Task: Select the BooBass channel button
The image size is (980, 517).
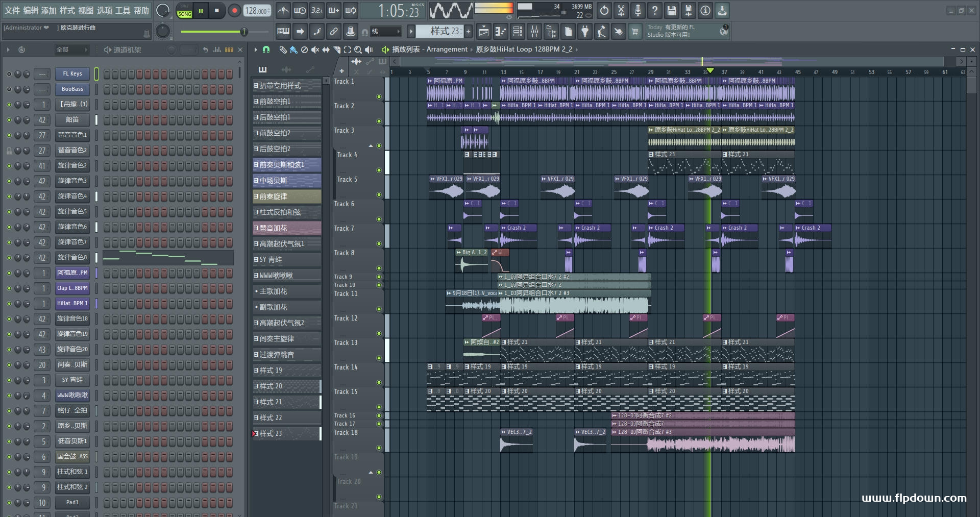Action: click(x=72, y=89)
